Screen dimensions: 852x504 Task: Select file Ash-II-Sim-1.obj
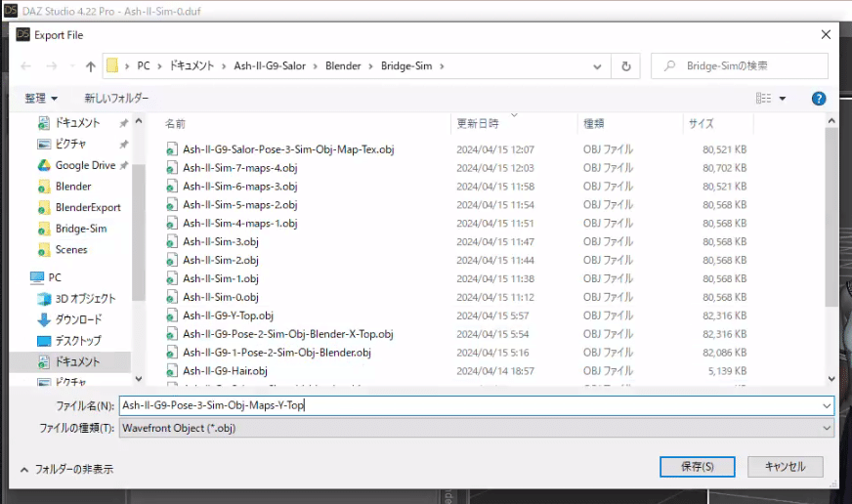pos(221,278)
